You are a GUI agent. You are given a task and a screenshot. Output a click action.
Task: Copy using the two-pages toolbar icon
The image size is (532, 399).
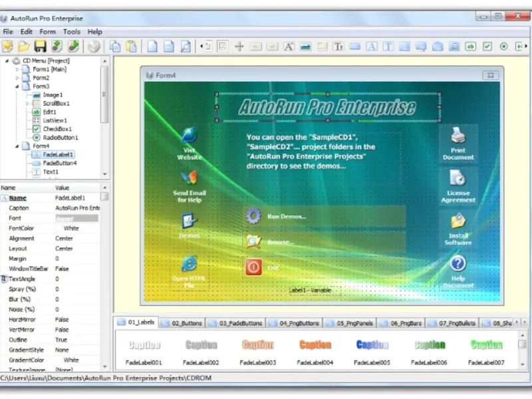pyautogui.click(x=115, y=46)
